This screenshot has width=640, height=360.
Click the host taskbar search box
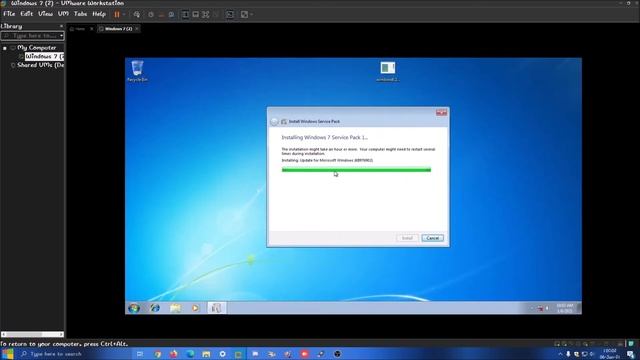(x=73, y=354)
